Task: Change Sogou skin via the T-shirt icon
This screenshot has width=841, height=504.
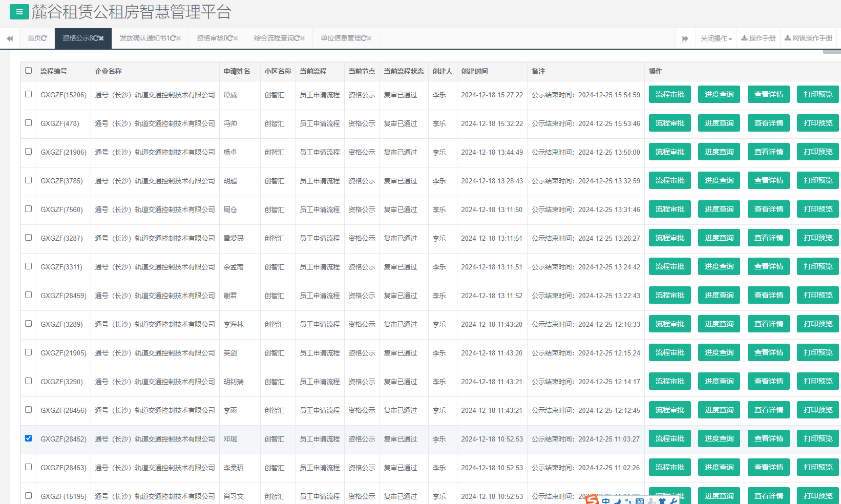Action: point(662,500)
